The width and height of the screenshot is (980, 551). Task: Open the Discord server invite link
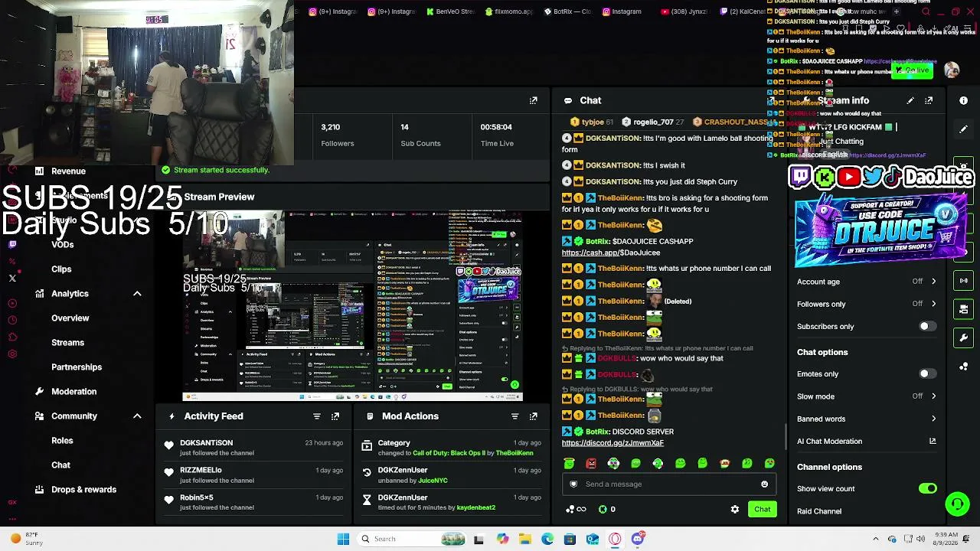click(x=612, y=443)
